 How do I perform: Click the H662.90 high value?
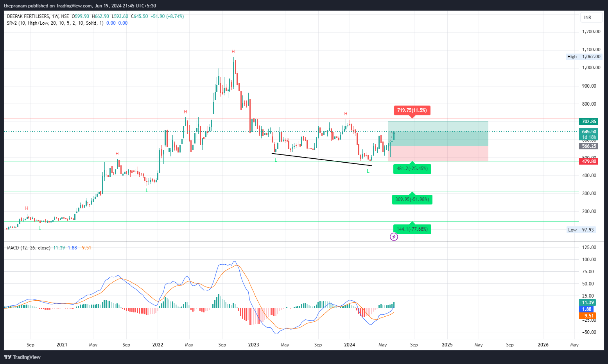(100, 16)
